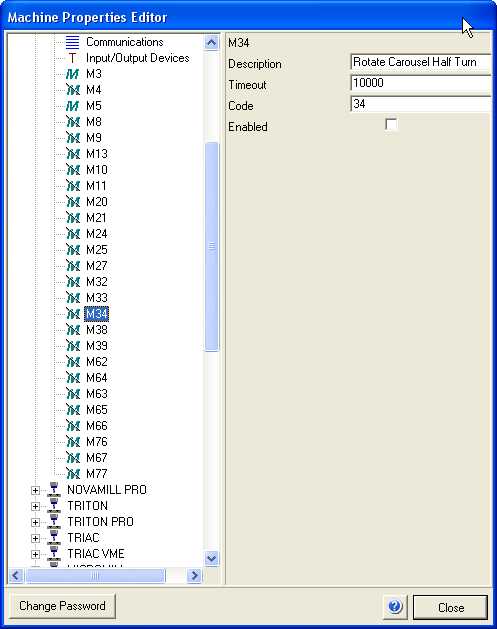
Task: Click the Input/Output Devices T icon
Action: (73, 58)
